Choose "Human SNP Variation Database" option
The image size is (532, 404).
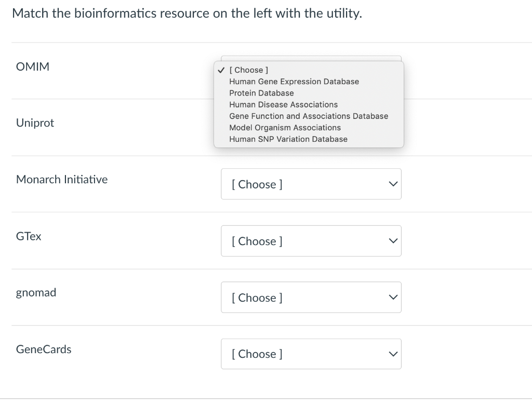tap(288, 139)
